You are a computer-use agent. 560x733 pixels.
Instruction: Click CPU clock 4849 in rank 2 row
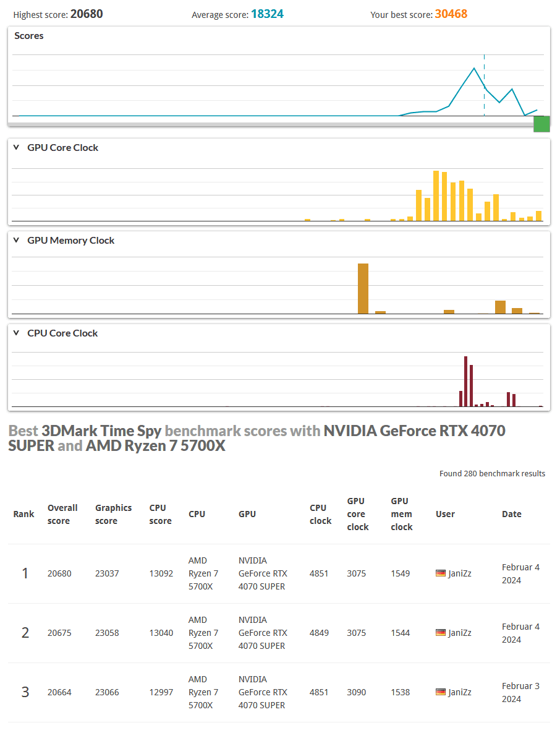(x=319, y=633)
